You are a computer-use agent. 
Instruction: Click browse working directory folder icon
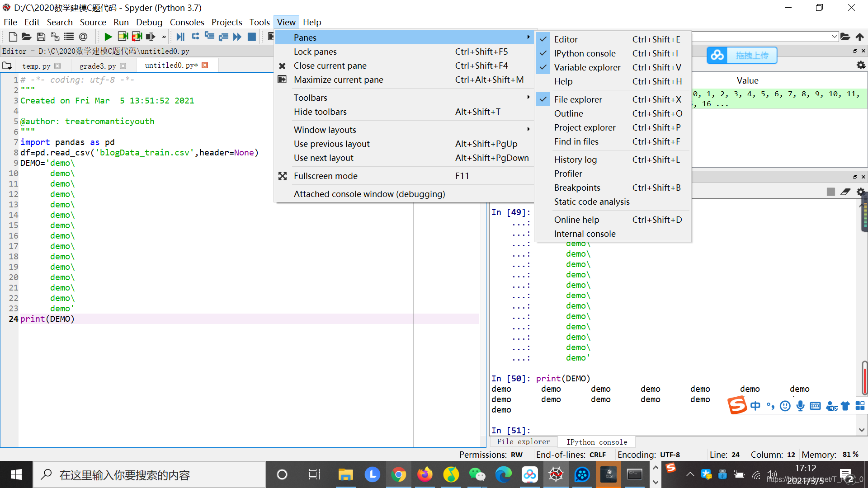click(845, 37)
